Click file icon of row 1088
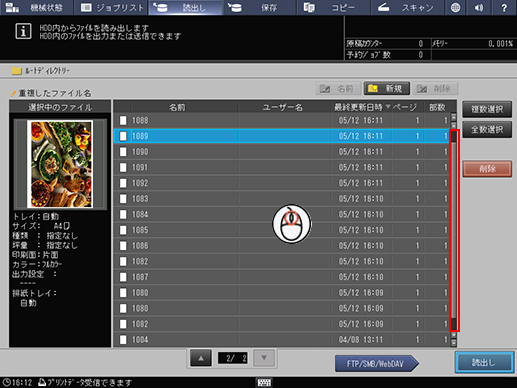Image resolution: width=517 pixels, height=388 pixels. pyautogui.click(x=123, y=120)
